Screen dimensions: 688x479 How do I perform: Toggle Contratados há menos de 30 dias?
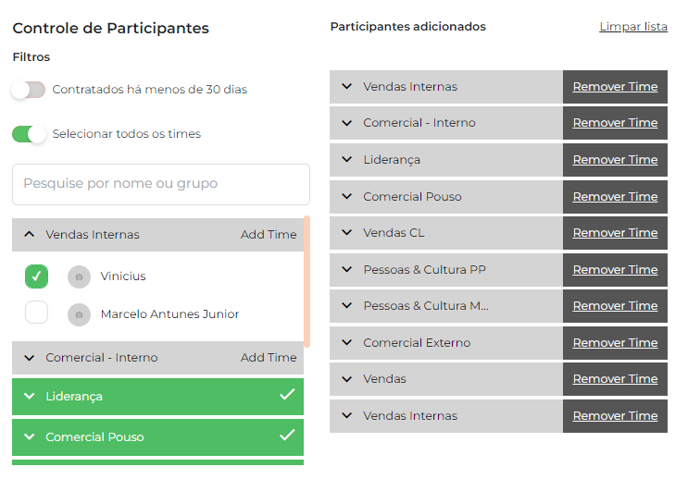coord(29,90)
